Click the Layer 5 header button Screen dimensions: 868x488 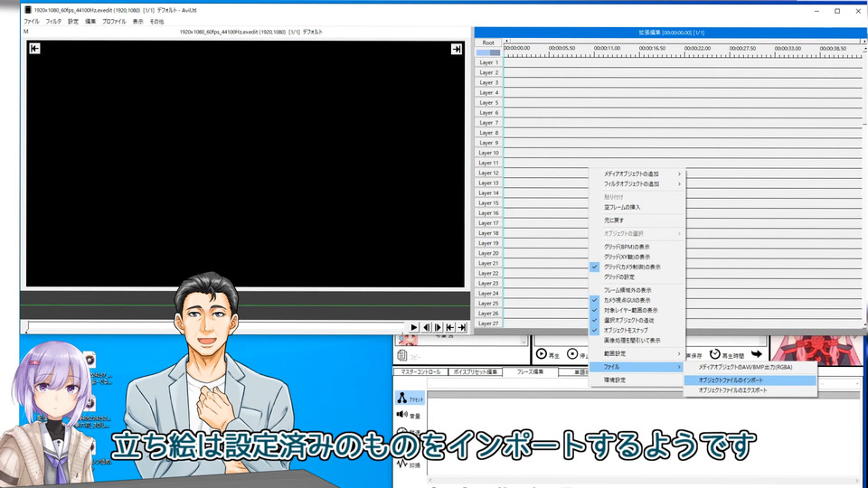point(489,103)
